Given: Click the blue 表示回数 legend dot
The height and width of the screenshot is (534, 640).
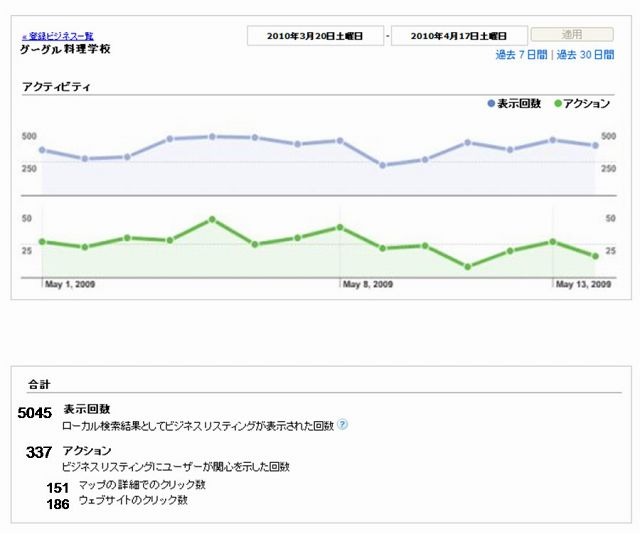Looking at the screenshot, I should click(491, 103).
